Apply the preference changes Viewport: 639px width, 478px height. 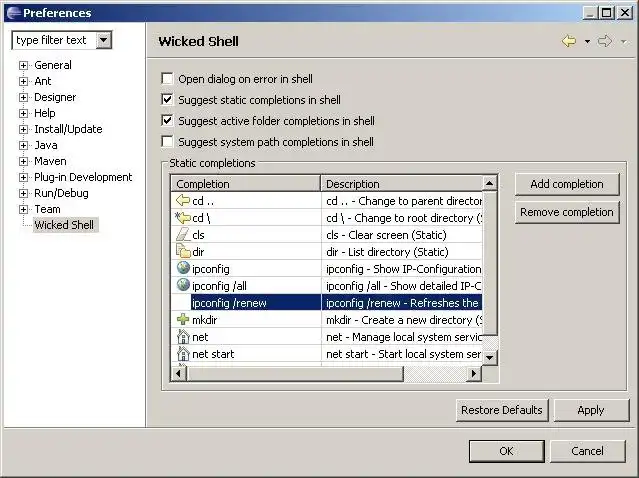[591, 410]
